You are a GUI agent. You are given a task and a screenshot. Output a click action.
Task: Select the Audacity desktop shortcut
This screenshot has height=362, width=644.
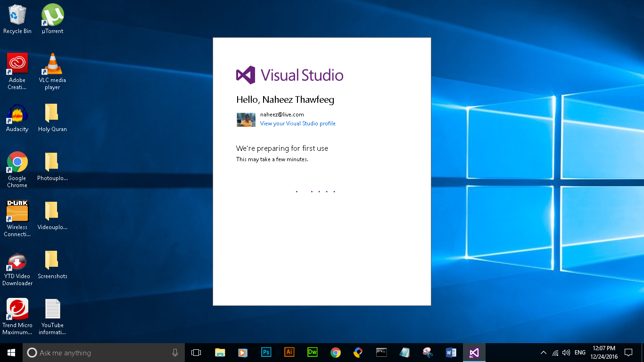point(17,118)
